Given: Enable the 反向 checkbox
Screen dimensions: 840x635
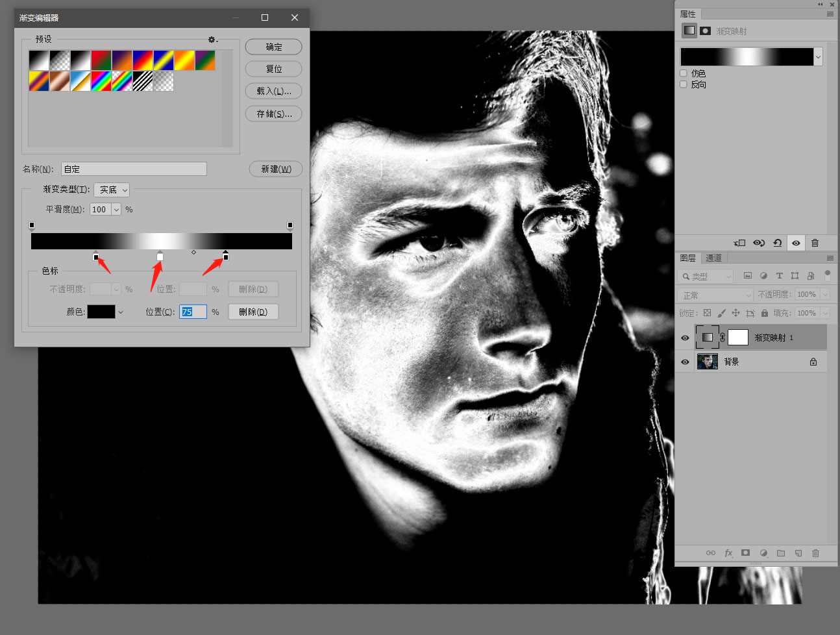Looking at the screenshot, I should coord(684,84).
